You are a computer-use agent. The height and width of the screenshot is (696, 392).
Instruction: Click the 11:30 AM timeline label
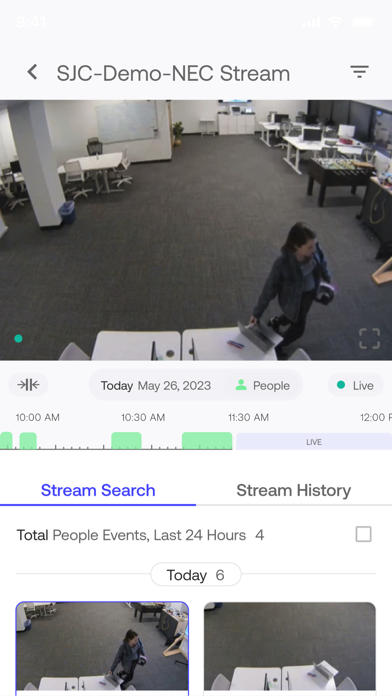249,417
